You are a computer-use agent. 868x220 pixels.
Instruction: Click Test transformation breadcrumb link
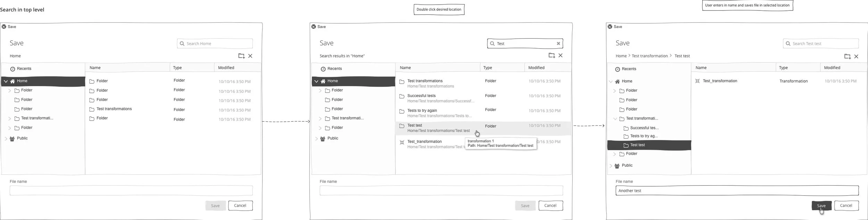pos(650,56)
